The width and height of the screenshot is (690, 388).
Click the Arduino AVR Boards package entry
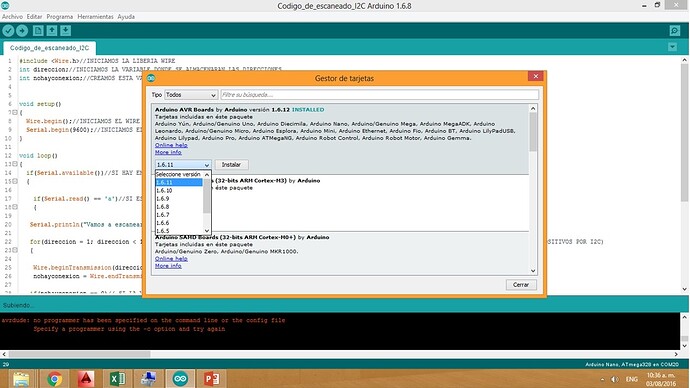pyautogui.click(x=340, y=139)
